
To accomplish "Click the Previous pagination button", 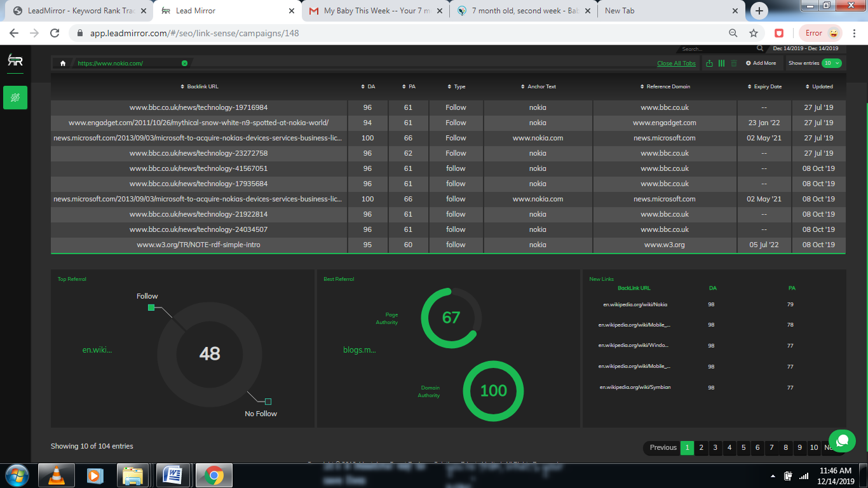I will [663, 447].
